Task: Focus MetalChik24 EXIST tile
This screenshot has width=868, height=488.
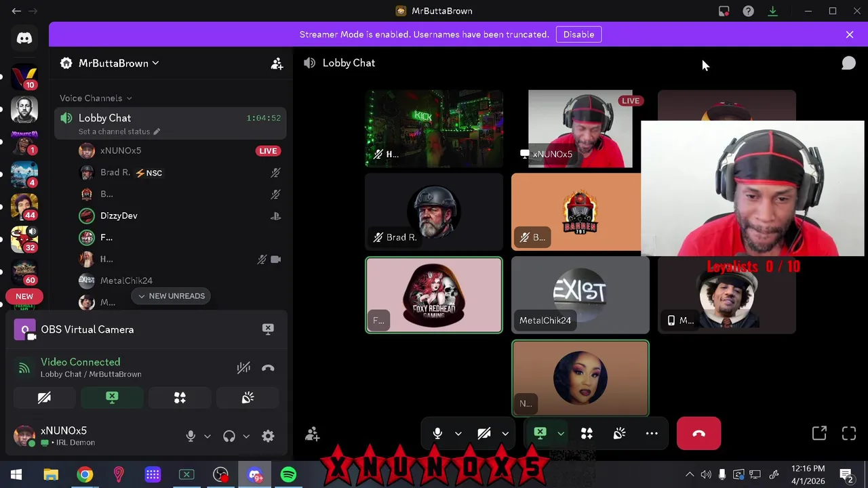Action: click(580, 295)
